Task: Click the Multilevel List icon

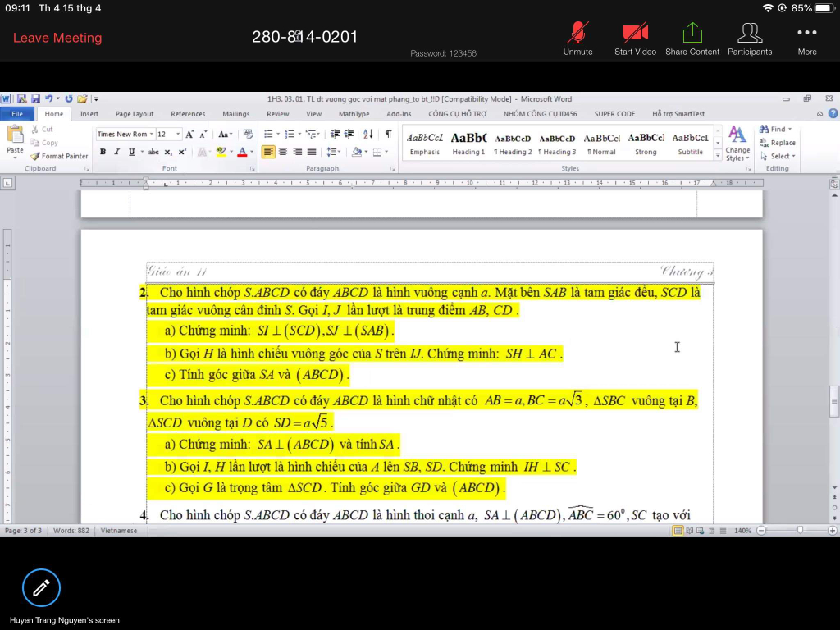Action: pos(310,134)
